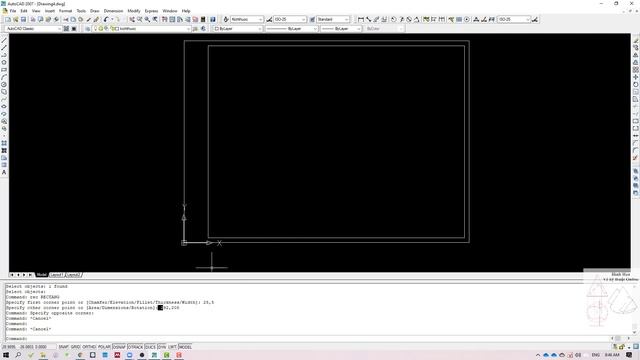Click the New drawing icon
This screenshot has height=360, width=640.
click(8, 19)
